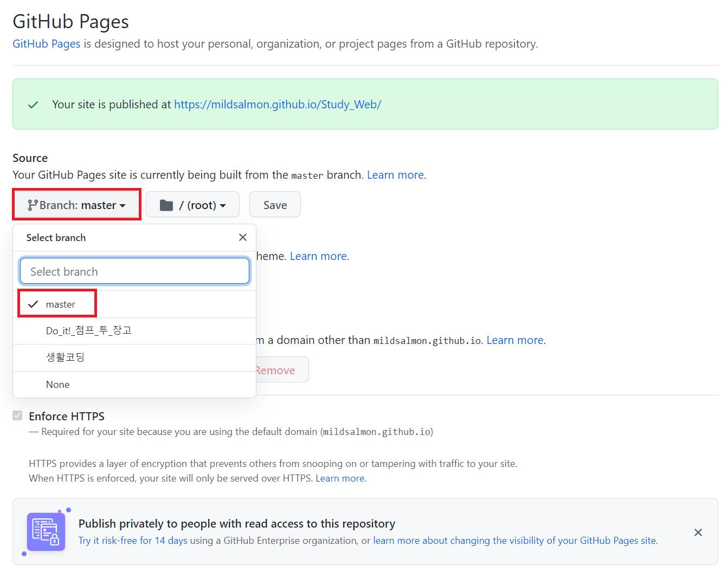Expand the / (root) folder dropdown
This screenshot has width=728, height=572.
192,205
